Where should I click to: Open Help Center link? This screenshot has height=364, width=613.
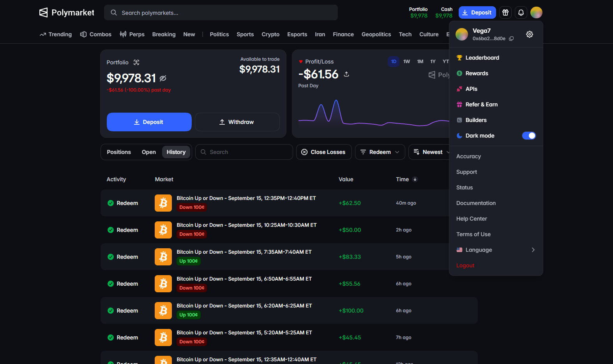point(472,219)
